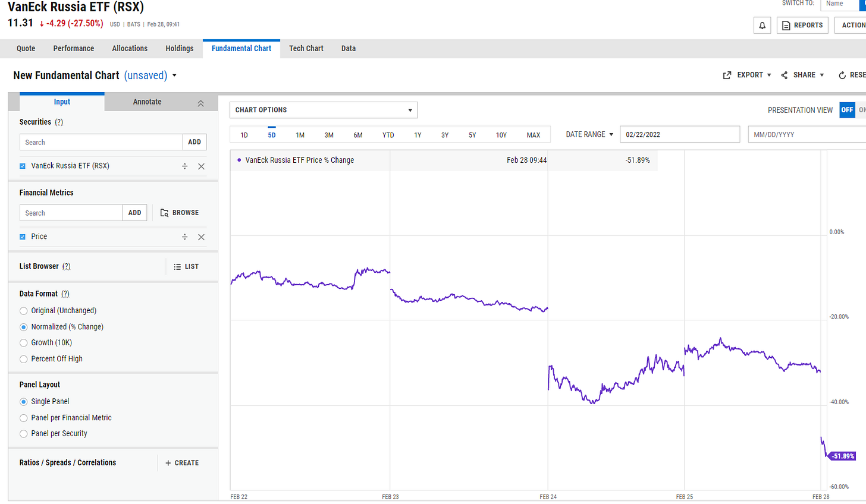
Task: Set chart range to 1D
Action: pos(244,135)
